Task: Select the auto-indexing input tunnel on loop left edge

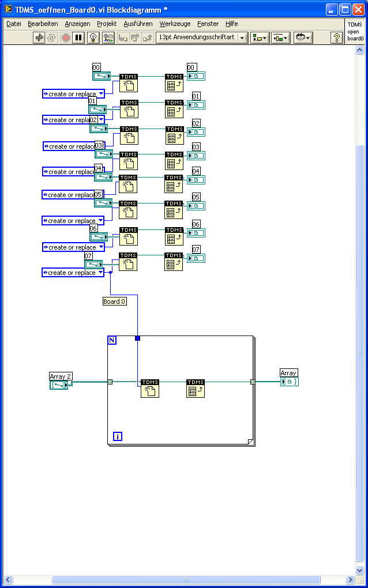Action: click(110, 382)
